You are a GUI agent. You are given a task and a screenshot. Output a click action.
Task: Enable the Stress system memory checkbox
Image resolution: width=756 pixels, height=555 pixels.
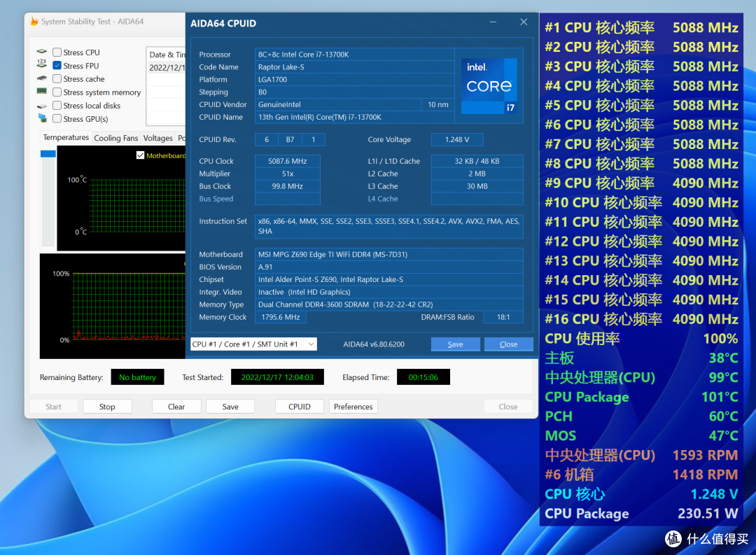point(57,92)
